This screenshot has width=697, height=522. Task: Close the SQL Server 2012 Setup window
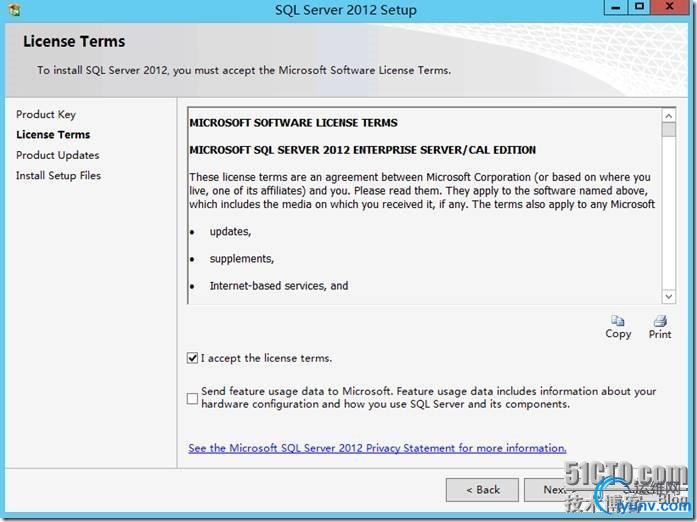669,8
